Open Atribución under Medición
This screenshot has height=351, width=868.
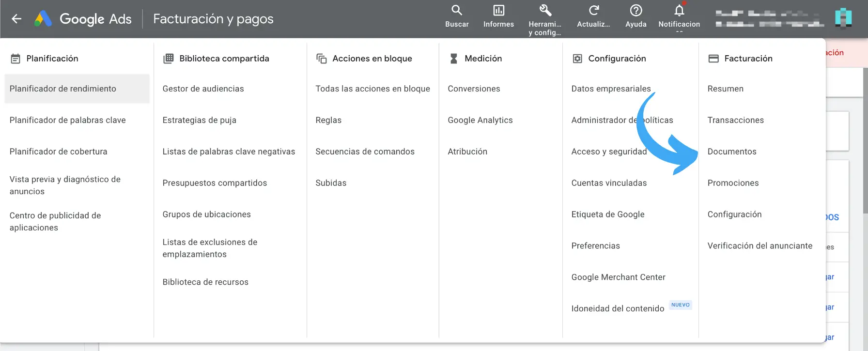coord(467,152)
